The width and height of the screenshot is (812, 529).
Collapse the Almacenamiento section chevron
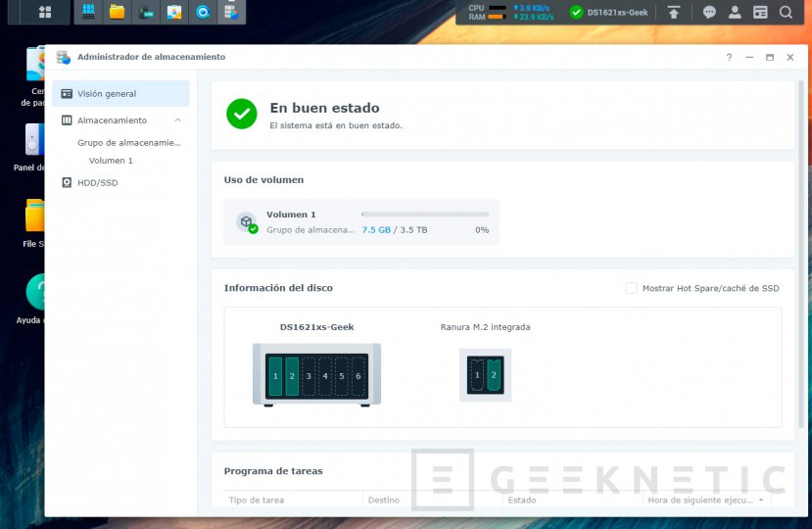[x=177, y=120]
